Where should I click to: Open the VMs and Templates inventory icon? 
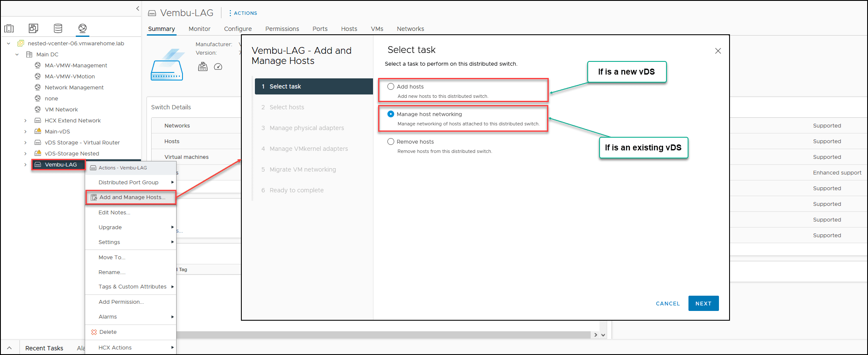coord(33,28)
